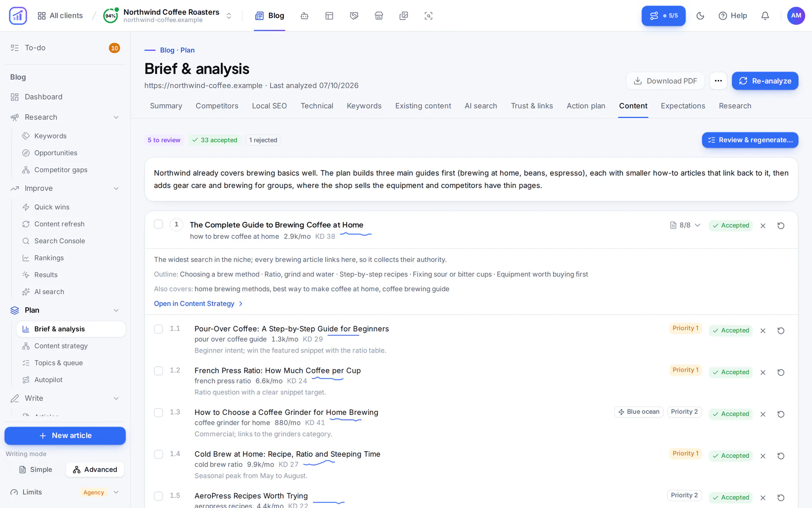Tick the Cold Brew at Home checkbox
The image size is (812, 508).
pos(159,454)
